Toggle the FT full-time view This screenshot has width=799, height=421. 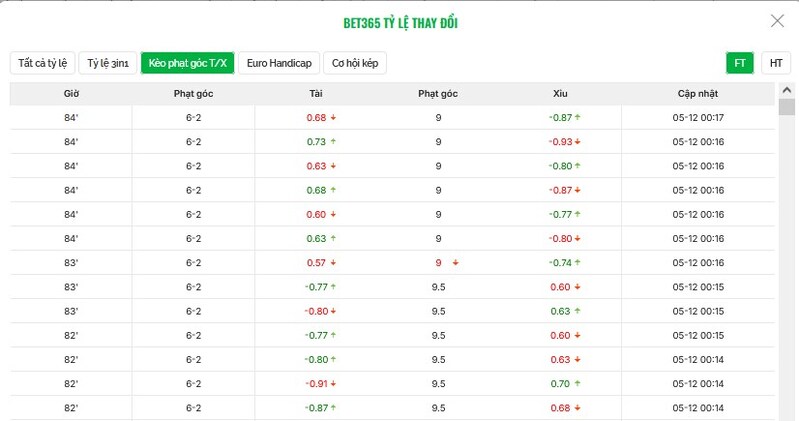(740, 62)
